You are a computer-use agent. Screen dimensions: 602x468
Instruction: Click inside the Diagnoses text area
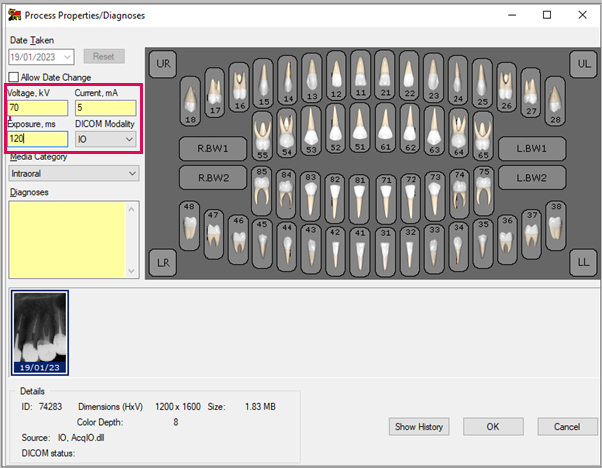(67, 240)
